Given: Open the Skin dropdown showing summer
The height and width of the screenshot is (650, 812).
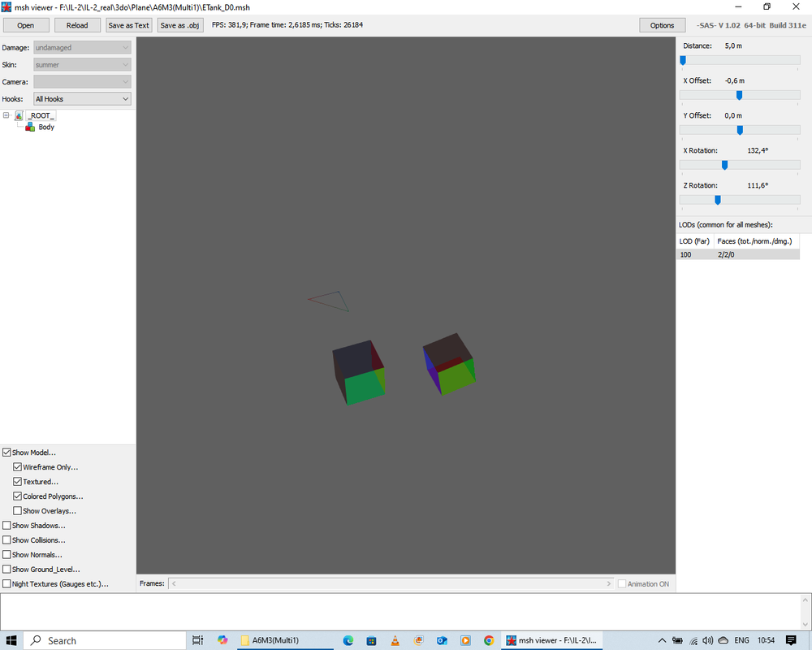Looking at the screenshot, I should pos(82,65).
